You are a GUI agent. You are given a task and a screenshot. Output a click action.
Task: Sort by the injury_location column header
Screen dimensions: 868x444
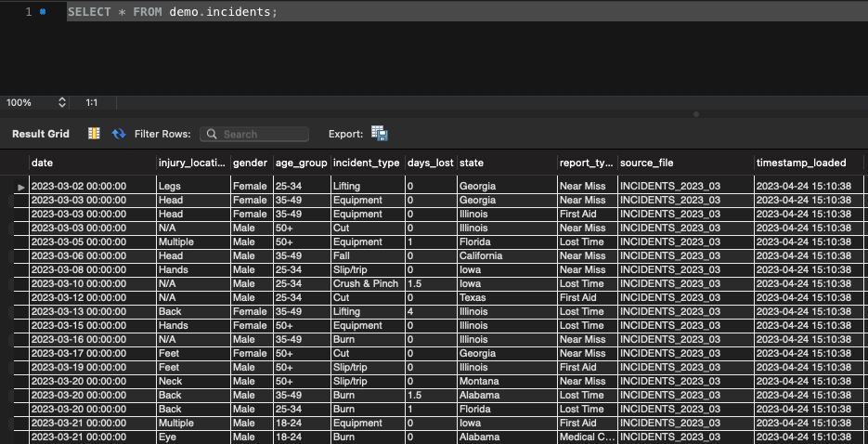[193, 163]
